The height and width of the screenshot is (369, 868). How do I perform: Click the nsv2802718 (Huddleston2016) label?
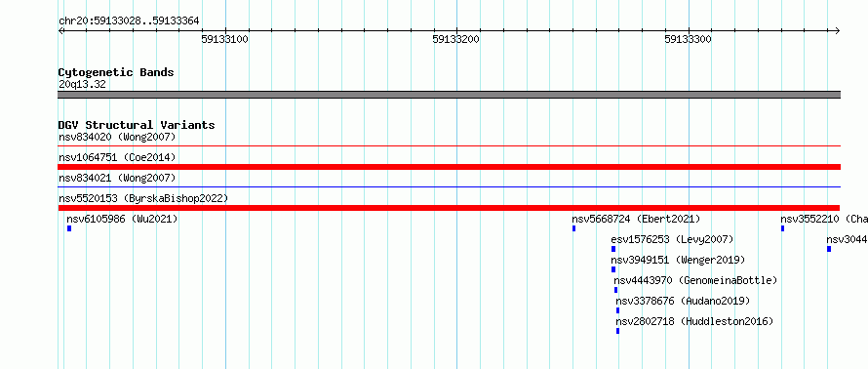tap(694, 321)
